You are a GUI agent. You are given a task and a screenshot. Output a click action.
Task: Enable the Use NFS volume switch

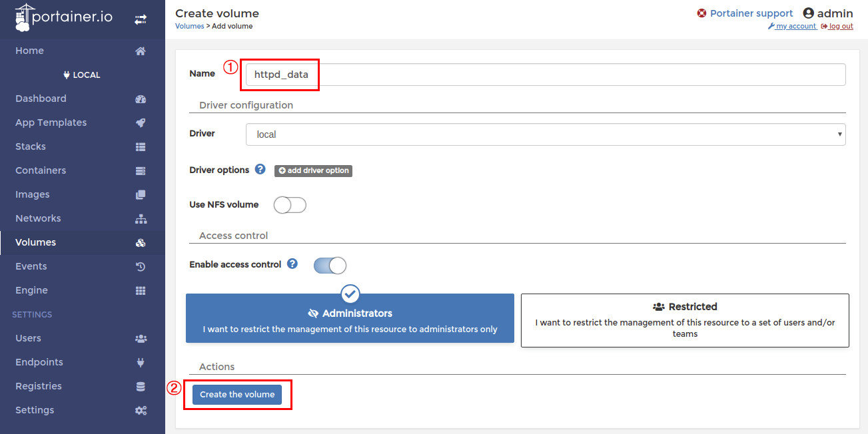click(x=290, y=205)
